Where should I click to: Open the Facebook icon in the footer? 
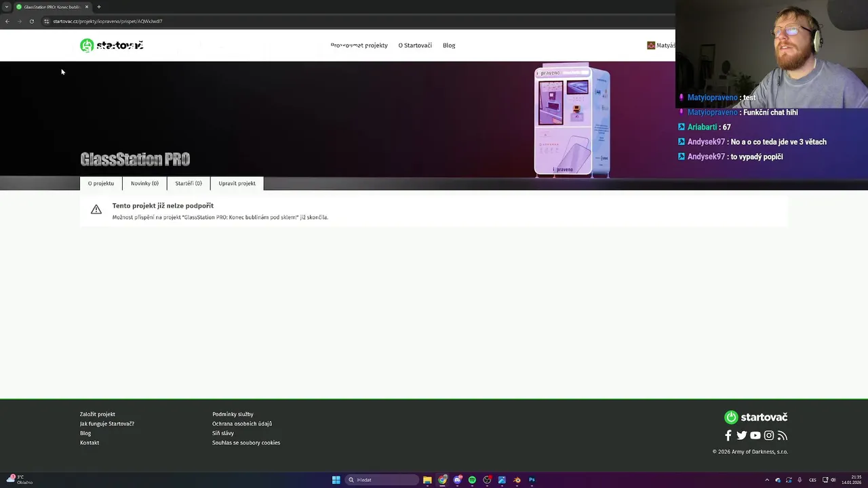728,436
